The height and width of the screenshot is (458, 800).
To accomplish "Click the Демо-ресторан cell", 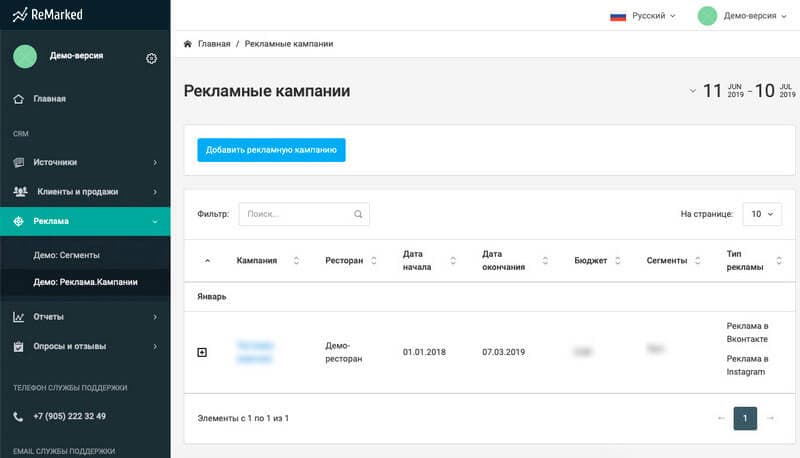I will click(344, 352).
